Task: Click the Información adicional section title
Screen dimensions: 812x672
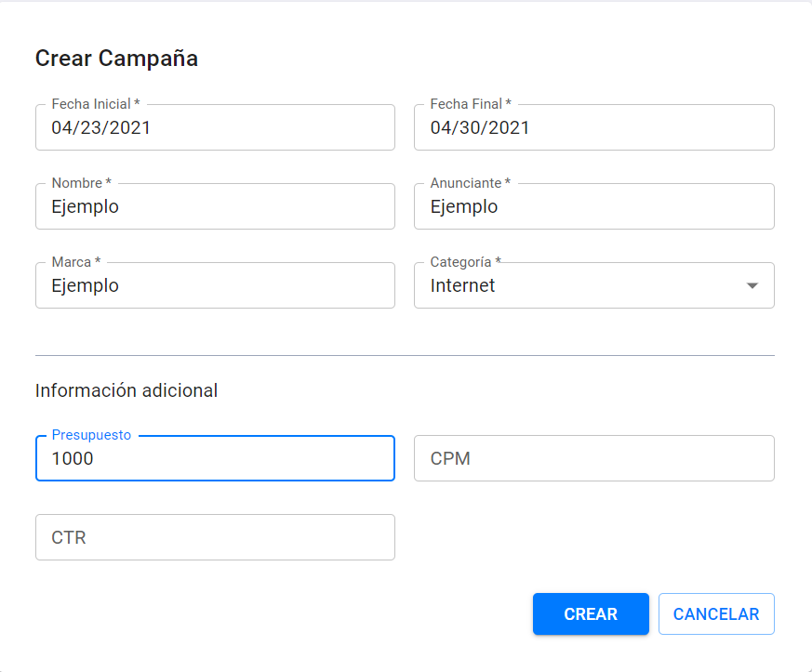Action: click(x=126, y=390)
